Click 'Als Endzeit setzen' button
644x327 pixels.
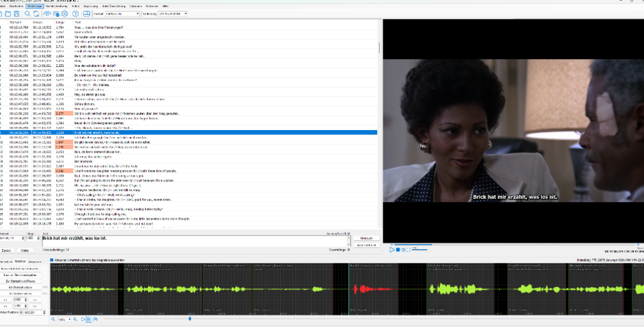pyautogui.click(x=21, y=294)
